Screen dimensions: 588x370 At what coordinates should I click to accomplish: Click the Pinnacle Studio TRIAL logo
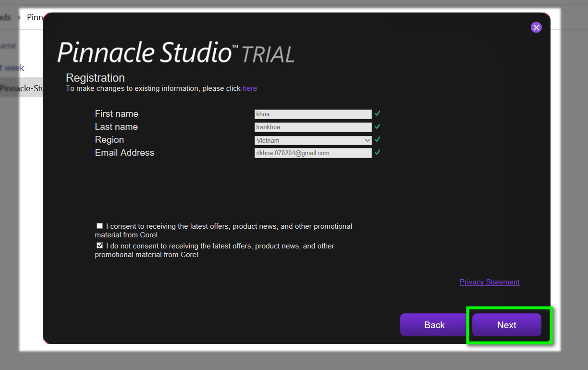click(x=176, y=52)
